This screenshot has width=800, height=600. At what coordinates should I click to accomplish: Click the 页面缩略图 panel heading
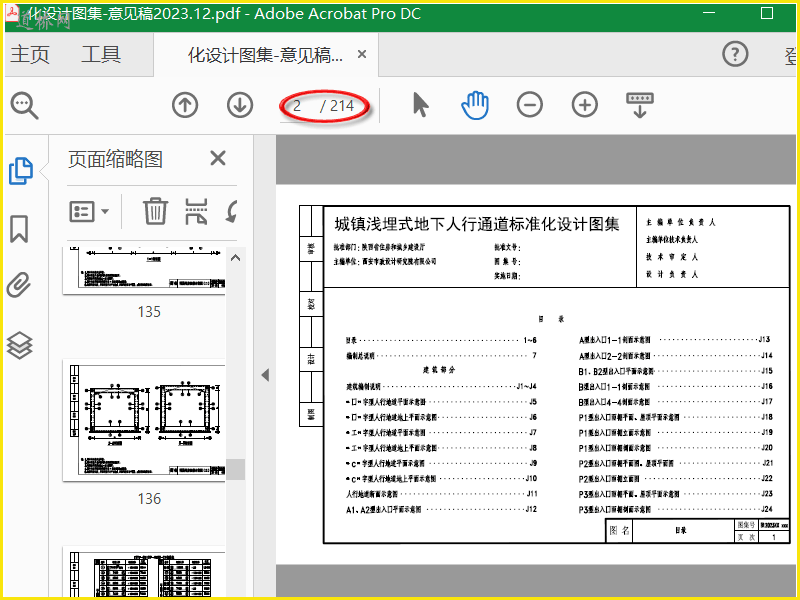point(115,159)
